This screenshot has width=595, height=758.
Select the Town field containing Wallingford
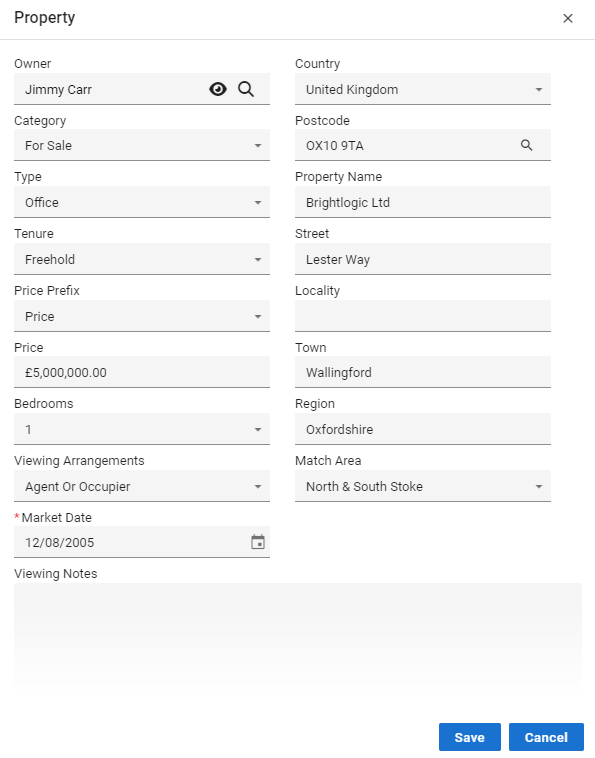point(423,372)
